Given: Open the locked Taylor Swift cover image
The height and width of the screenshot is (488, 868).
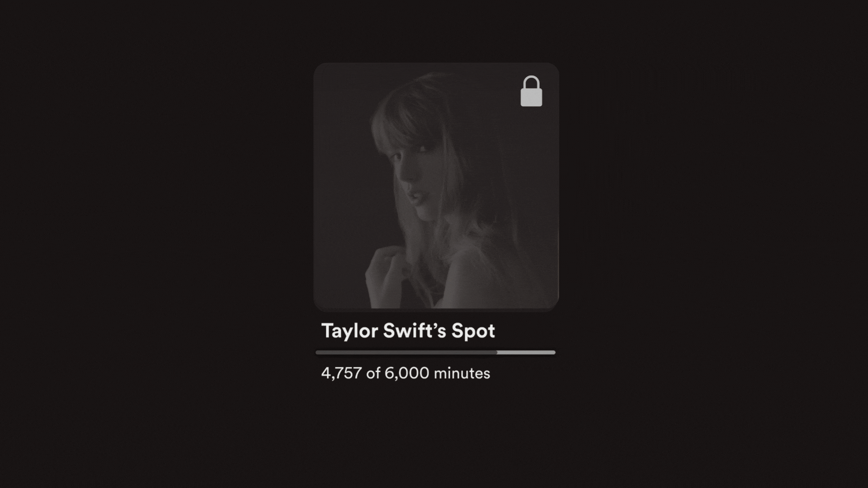Looking at the screenshot, I should (436, 186).
